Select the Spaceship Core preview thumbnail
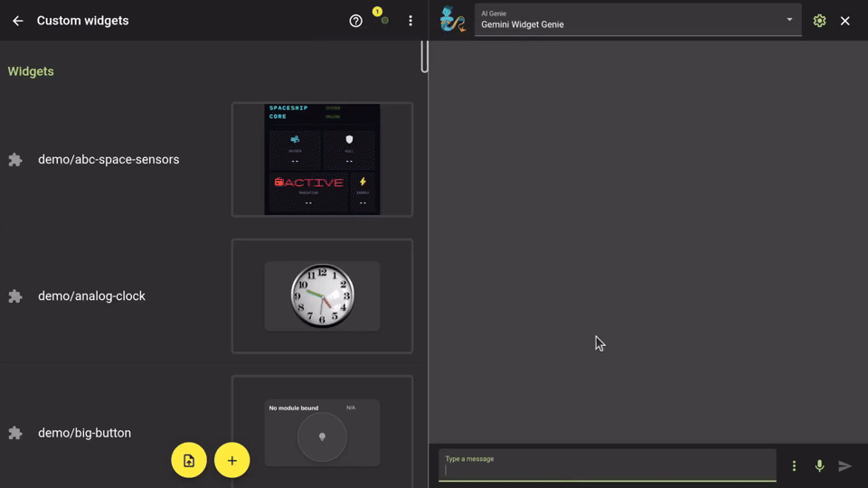868x488 pixels. pos(322,159)
